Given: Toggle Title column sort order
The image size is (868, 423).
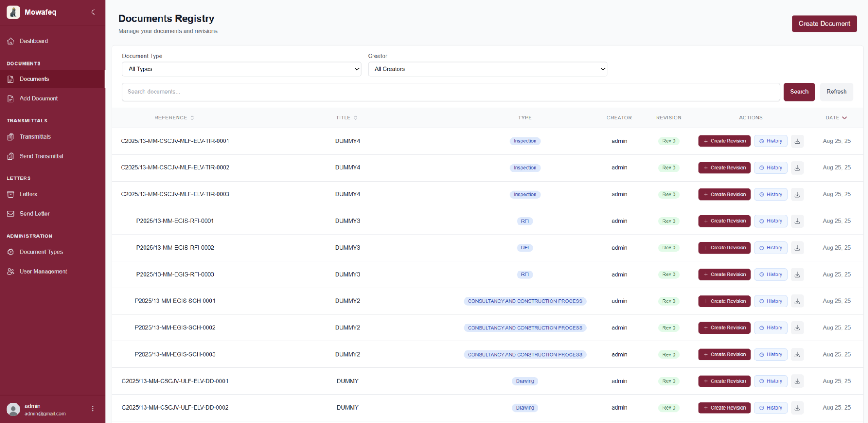Looking at the screenshot, I should (356, 117).
